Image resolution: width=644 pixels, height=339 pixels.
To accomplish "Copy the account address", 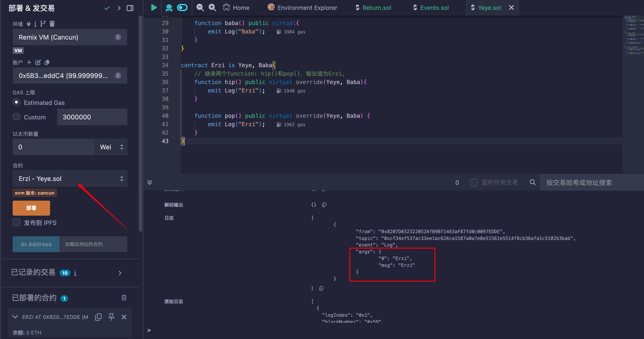I will [47, 62].
